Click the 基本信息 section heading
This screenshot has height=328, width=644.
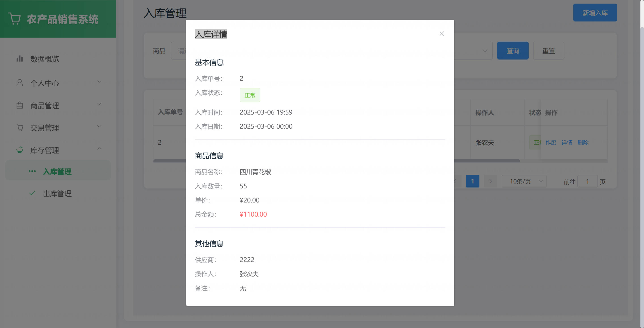point(209,62)
